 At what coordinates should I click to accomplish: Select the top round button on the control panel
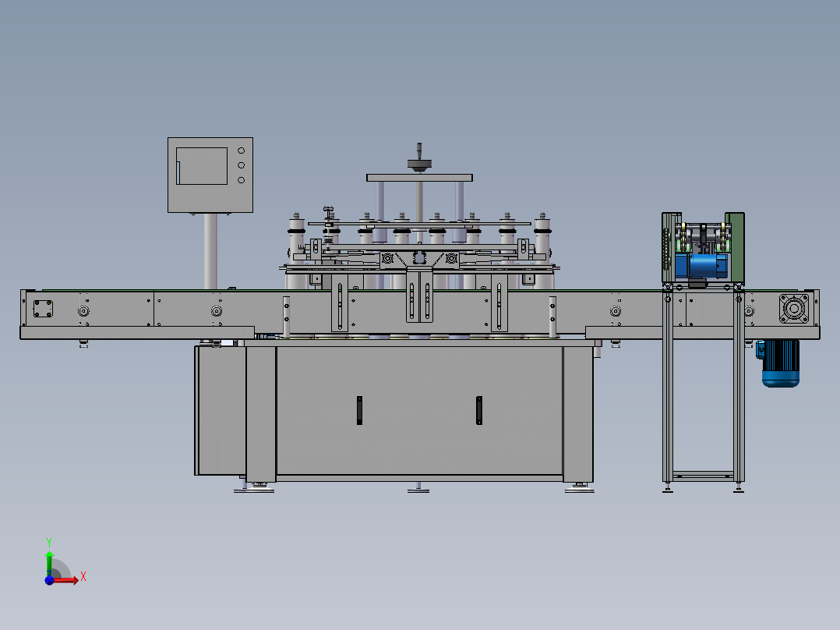[x=241, y=150]
